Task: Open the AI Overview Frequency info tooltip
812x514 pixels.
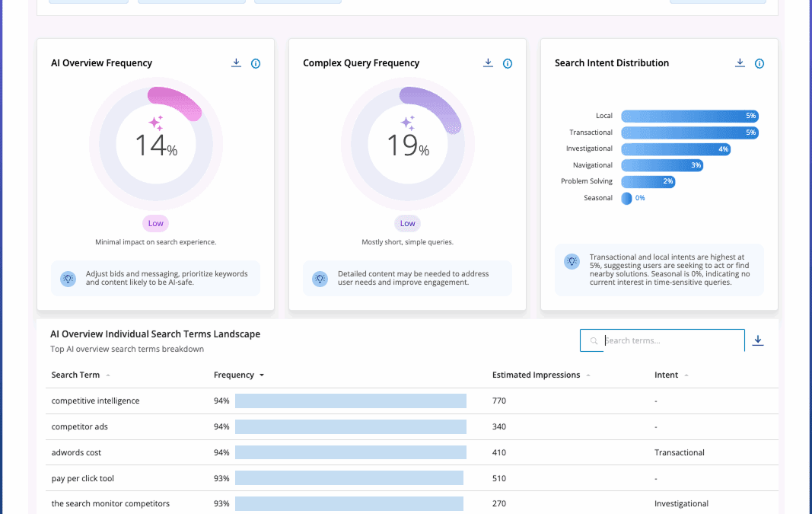Action: pyautogui.click(x=256, y=63)
